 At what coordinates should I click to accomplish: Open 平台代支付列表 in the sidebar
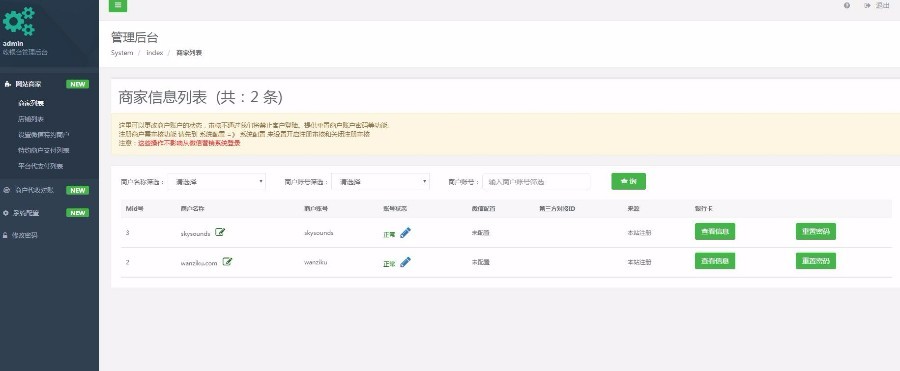[x=40, y=166]
